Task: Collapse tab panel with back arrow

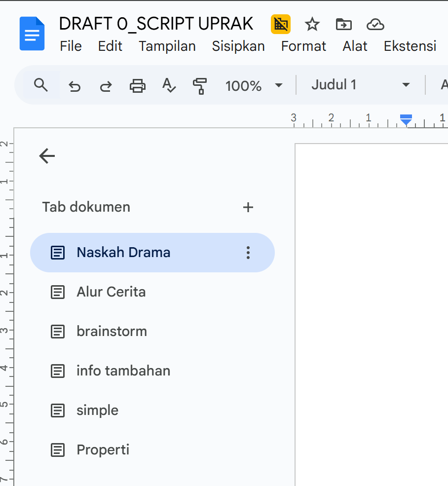Action: click(47, 156)
